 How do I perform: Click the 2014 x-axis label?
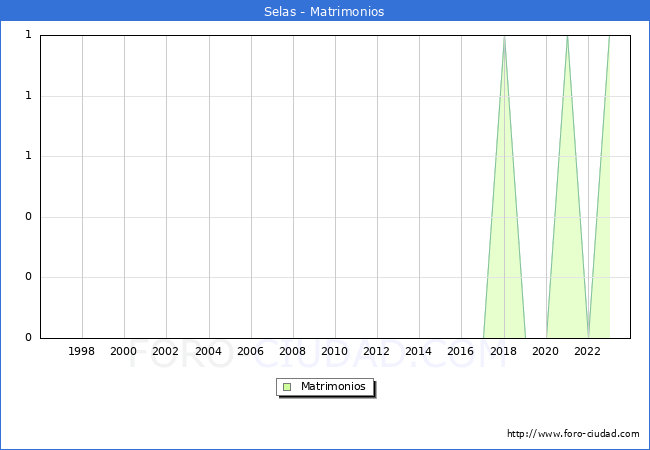[x=418, y=351]
